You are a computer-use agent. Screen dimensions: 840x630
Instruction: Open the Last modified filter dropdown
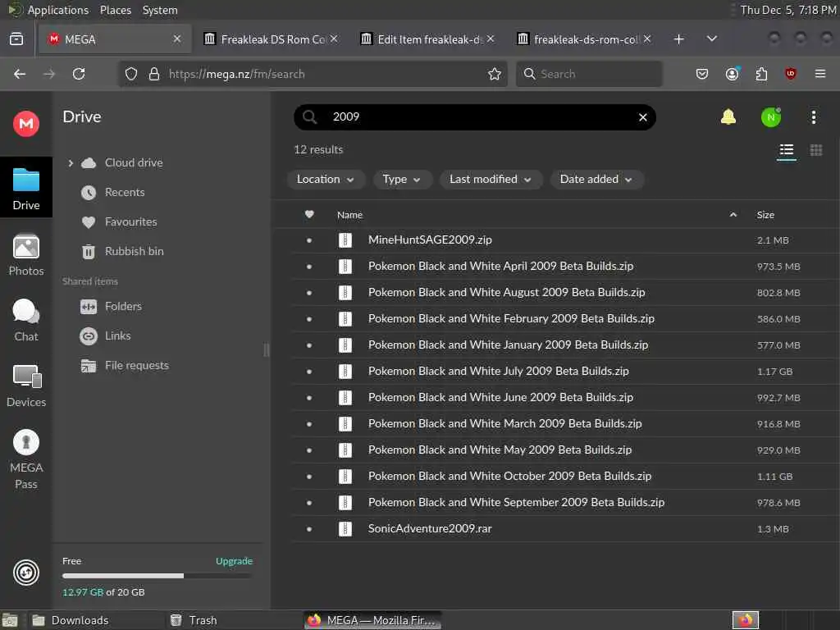point(491,180)
